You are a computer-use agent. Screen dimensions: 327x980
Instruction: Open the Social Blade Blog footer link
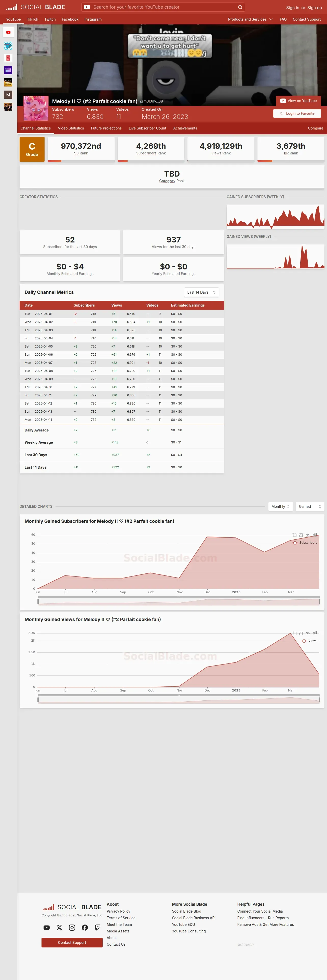[186, 911]
